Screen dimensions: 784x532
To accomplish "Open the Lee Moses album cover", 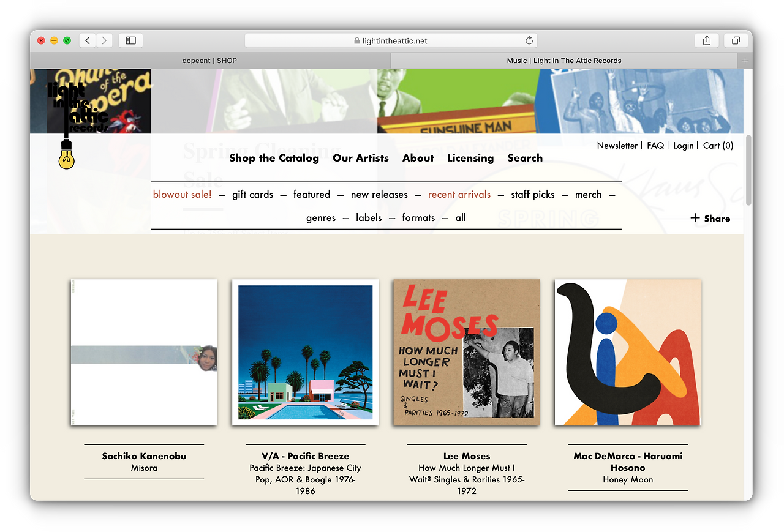I will point(467,353).
